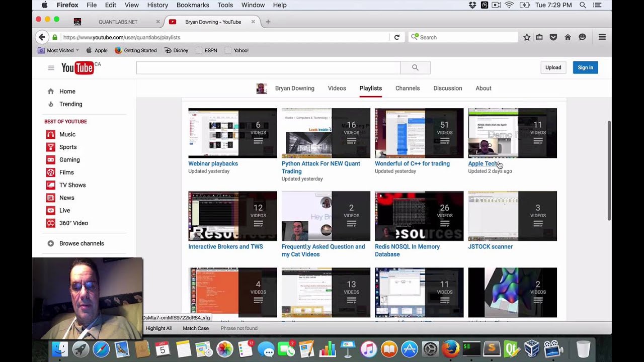Open Python Attack For NEW Quant Trading link
This screenshot has width=644, height=362.
pyautogui.click(x=321, y=167)
